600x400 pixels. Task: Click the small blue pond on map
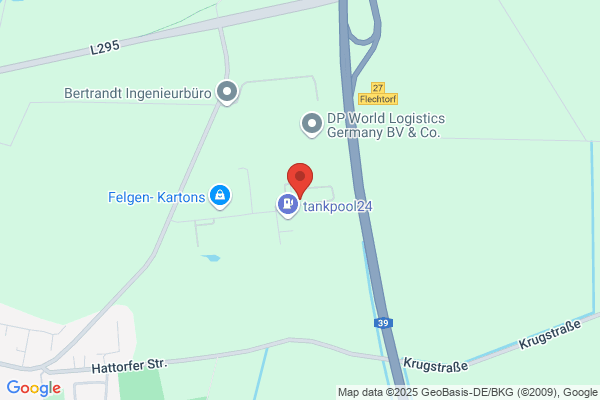point(211,258)
